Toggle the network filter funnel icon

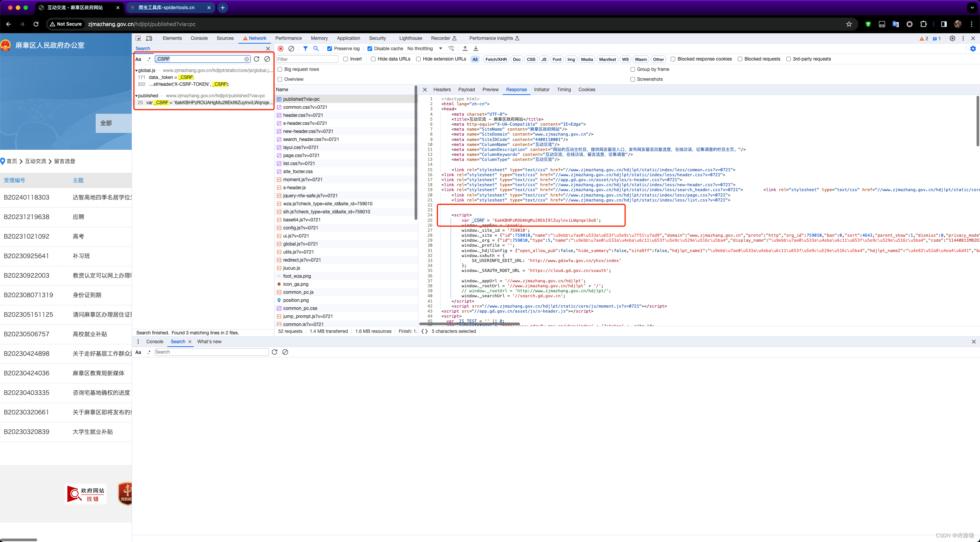pyautogui.click(x=305, y=49)
